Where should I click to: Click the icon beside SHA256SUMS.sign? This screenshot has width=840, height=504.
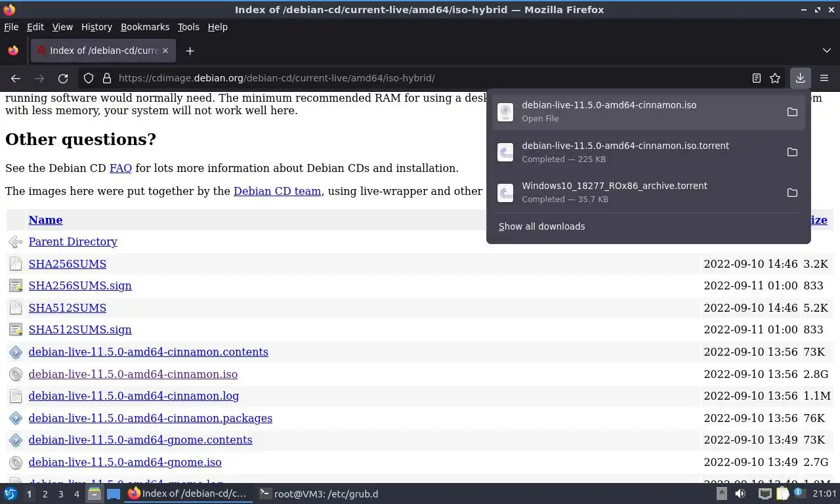(x=16, y=286)
